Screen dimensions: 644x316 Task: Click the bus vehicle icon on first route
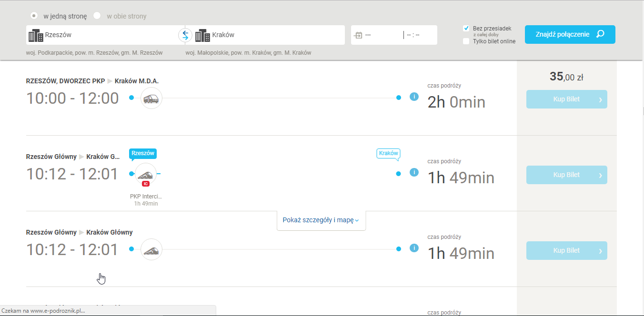pos(151,99)
